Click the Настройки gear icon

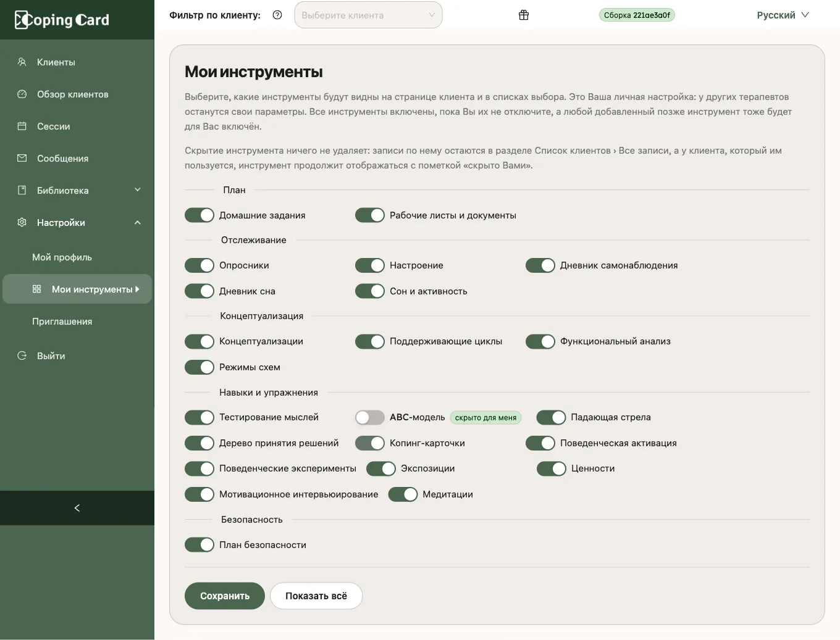click(22, 222)
